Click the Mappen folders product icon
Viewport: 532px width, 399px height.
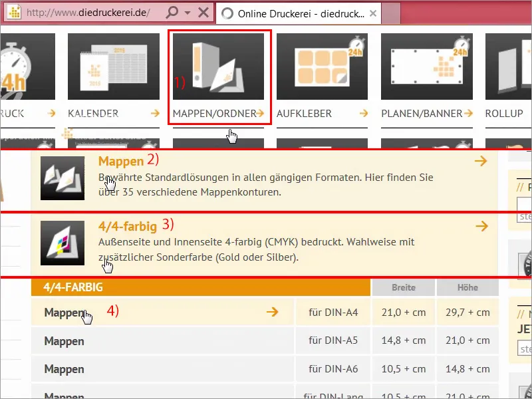[63, 178]
